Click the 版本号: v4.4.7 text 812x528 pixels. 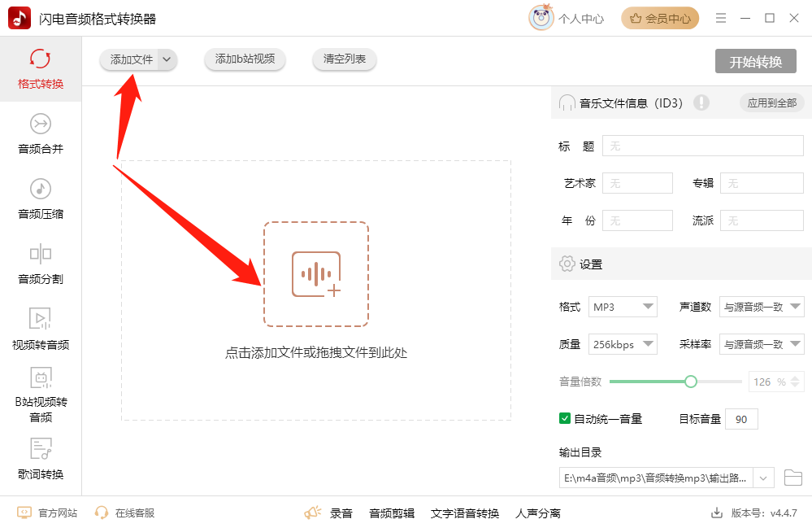point(764,513)
